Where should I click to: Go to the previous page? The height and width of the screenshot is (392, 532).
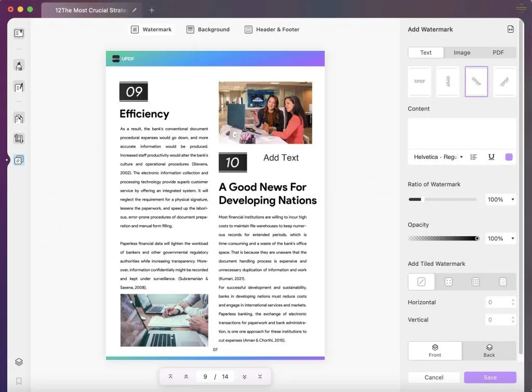[186, 377]
